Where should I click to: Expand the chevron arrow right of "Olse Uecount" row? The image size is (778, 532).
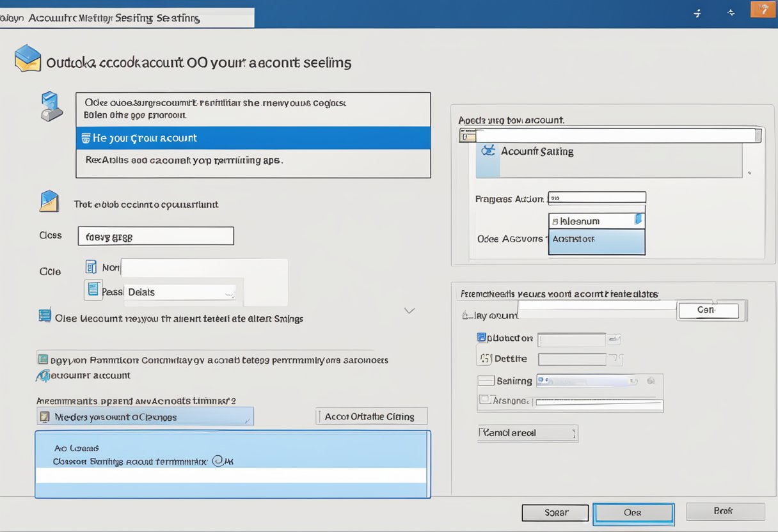pyautogui.click(x=409, y=311)
